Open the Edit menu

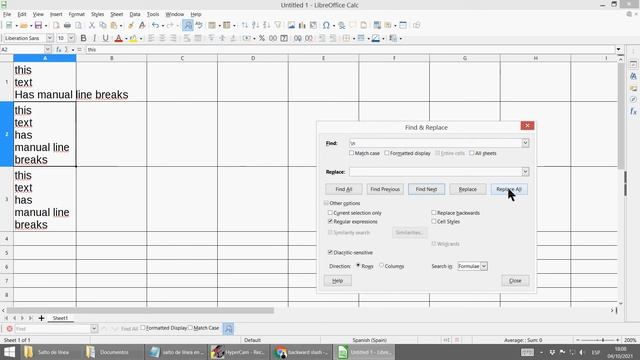click(x=22, y=14)
